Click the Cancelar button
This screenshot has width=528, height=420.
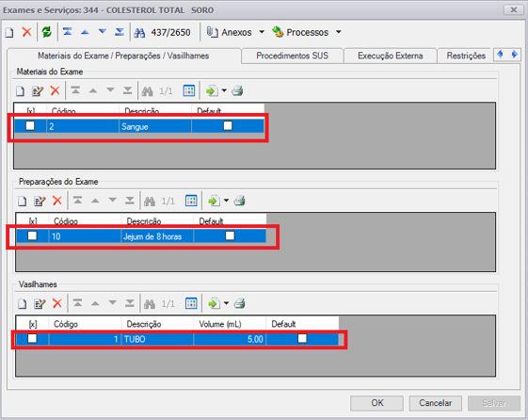pyautogui.click(x=435, y=403)
